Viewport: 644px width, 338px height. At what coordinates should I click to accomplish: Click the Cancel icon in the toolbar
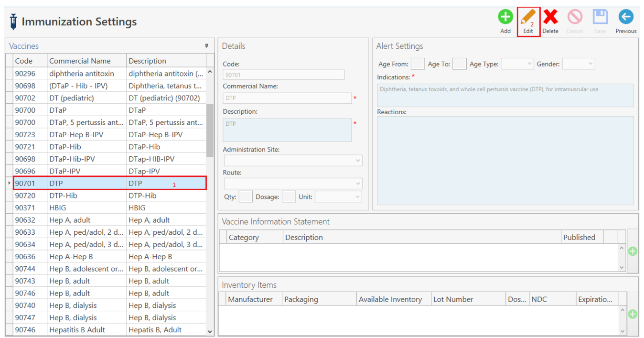[575, 17]
